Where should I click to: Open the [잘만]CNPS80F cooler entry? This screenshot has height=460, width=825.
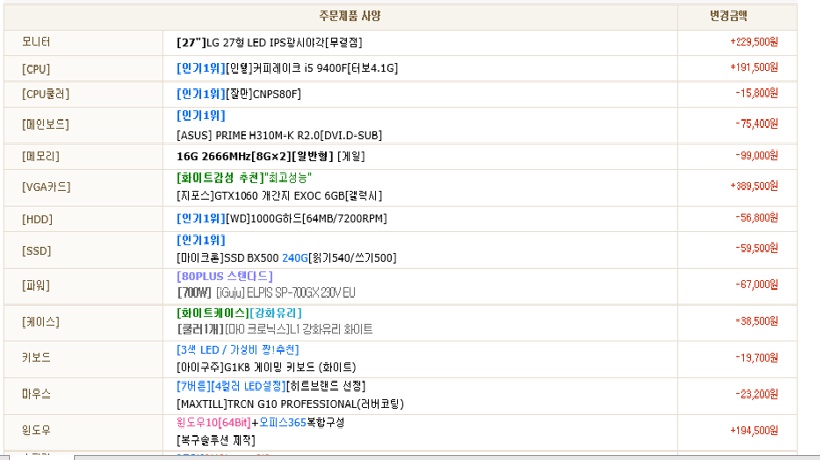pyautogui.click(x=239, y=94)
